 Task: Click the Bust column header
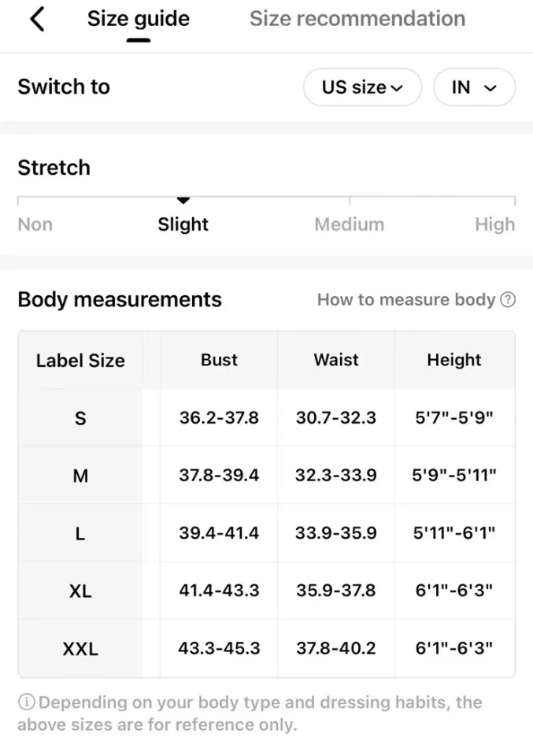219,360
